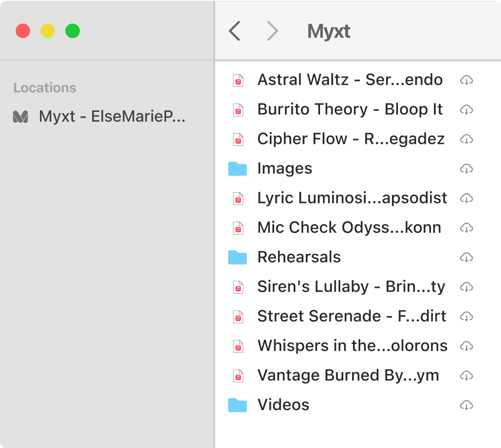Screen dimensions: 501x448
Task: Open the Rehearsals folder
Action: pyautogui.click(x=299, y=257)
